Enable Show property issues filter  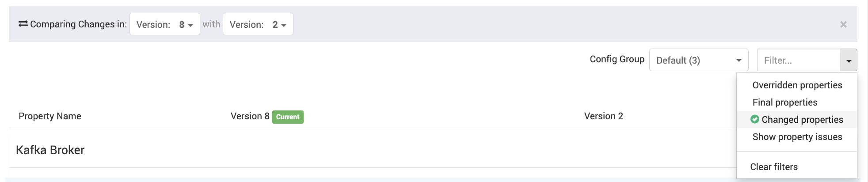(x=797, y=137)
